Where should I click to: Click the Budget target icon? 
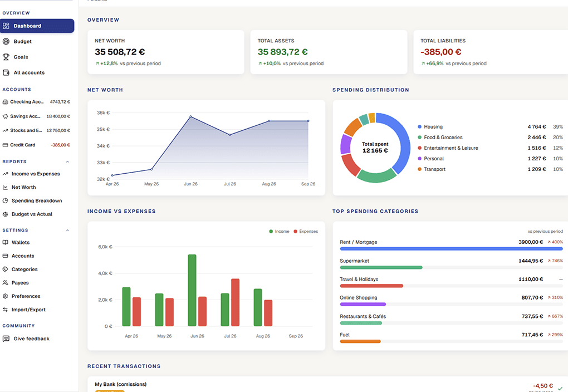(x=6, y=41)
